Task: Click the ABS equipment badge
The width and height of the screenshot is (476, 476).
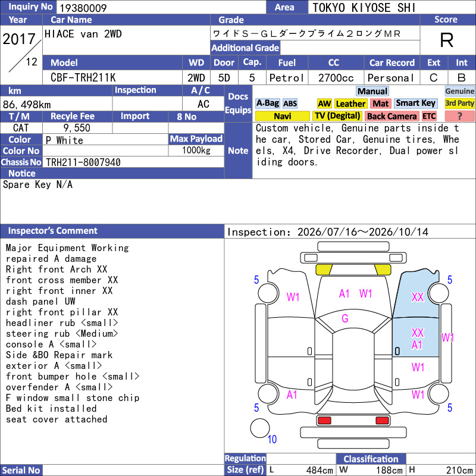Action: point(290,104)
